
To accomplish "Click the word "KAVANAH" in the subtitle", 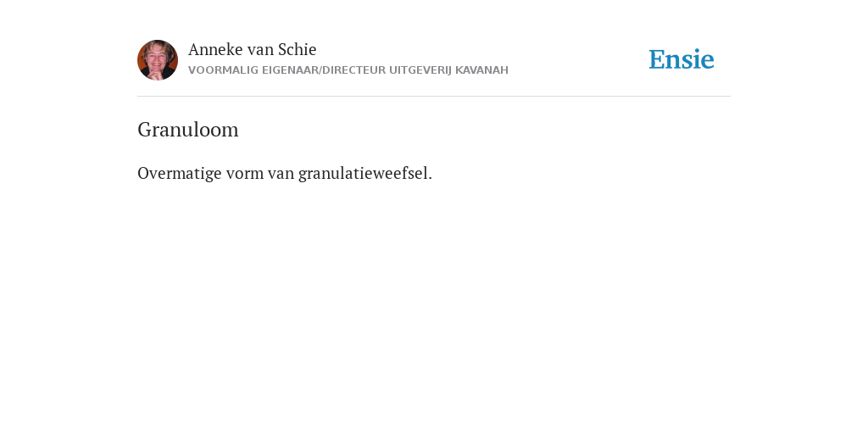I will 481,70.
